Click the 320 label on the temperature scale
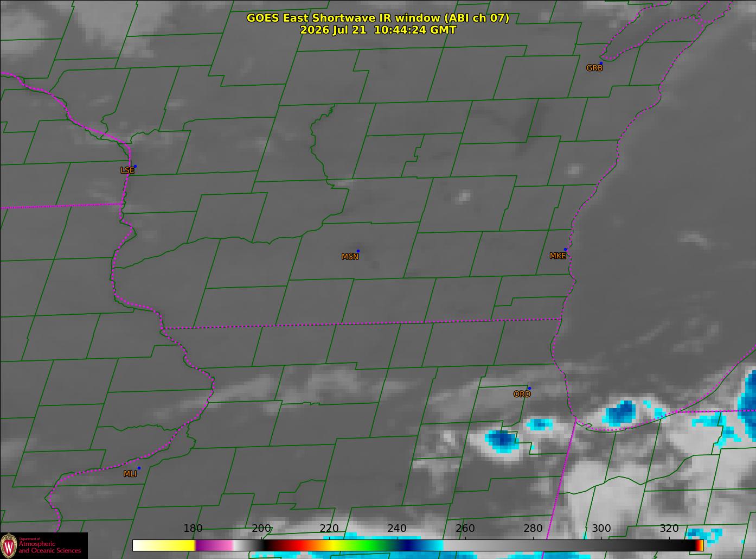The width and height of the screenshot is (756, 559). 669,529
